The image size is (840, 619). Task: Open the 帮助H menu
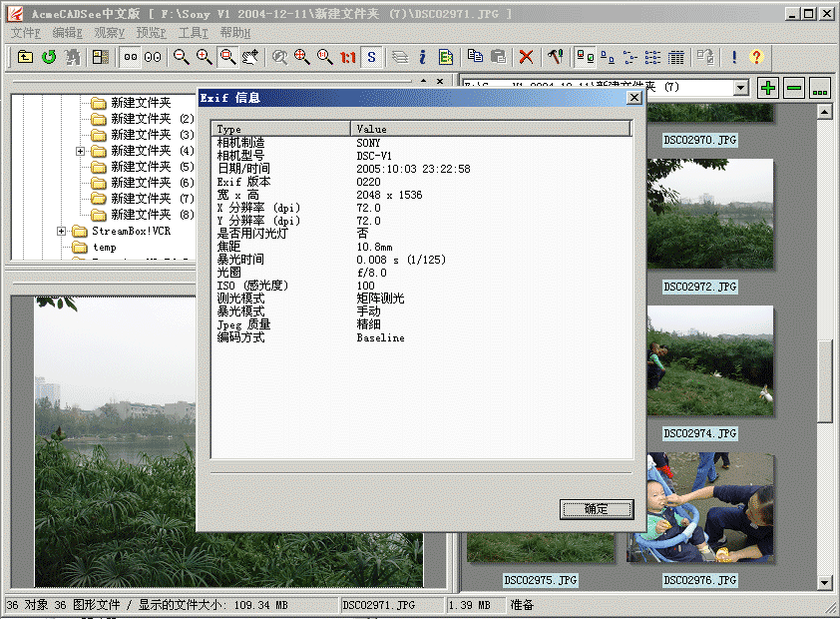click(x=235, y=33)
